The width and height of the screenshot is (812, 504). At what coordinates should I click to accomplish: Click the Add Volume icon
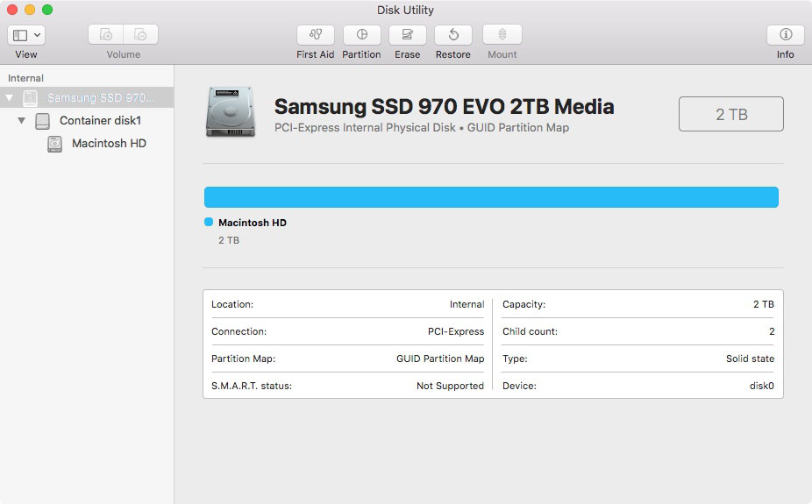[105, 35]
